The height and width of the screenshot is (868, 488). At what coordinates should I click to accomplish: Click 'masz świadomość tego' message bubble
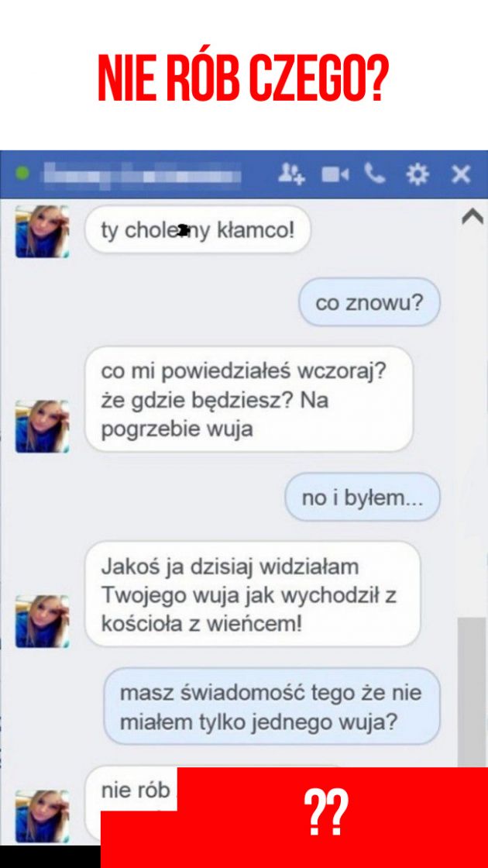(x=272, y=707)
